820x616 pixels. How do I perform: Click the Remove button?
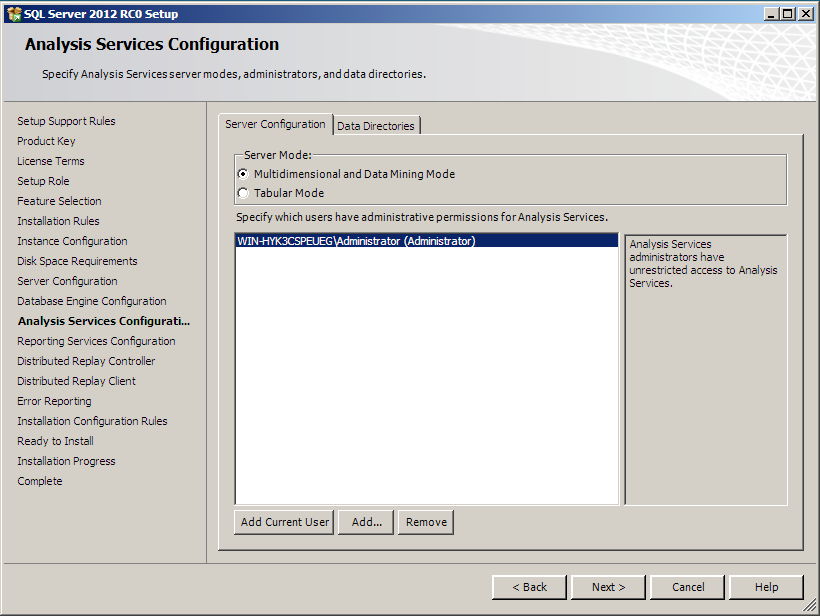(x=426, y=522)
